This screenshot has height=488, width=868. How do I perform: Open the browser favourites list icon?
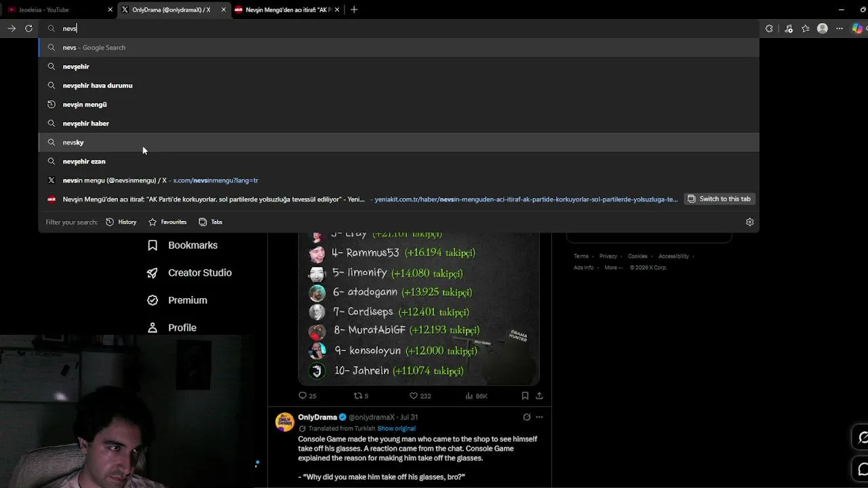[x=806, y=28]
